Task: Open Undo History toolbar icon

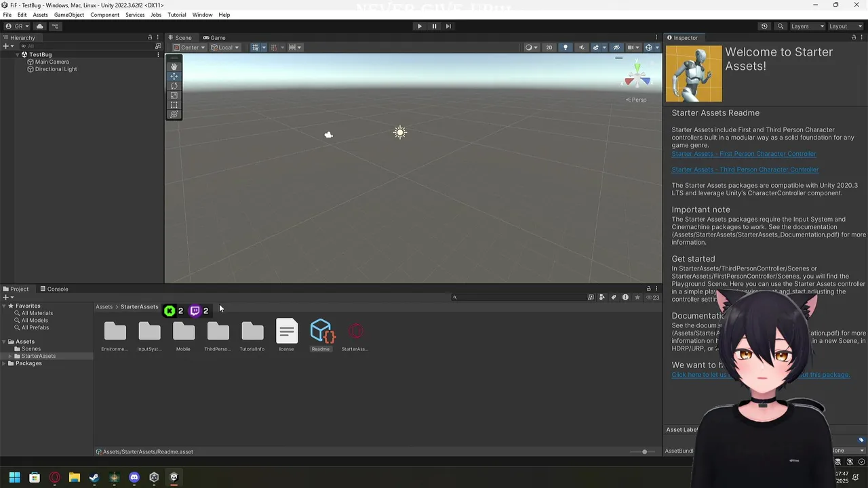Action: coord(764,26)
